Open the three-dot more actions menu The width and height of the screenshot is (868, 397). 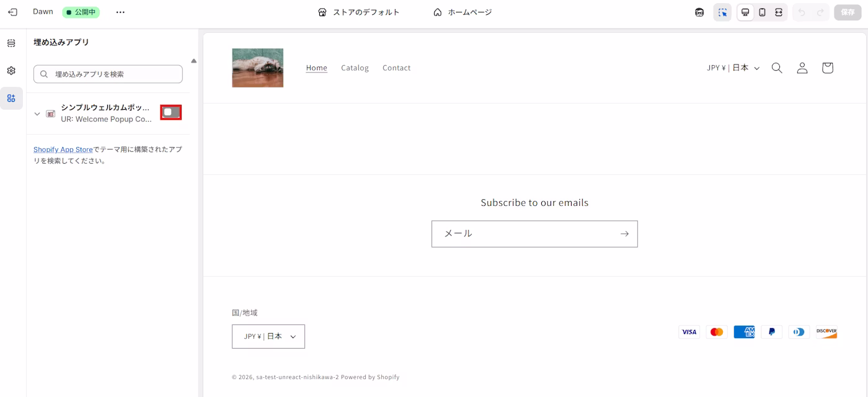[x=120, y=12]
